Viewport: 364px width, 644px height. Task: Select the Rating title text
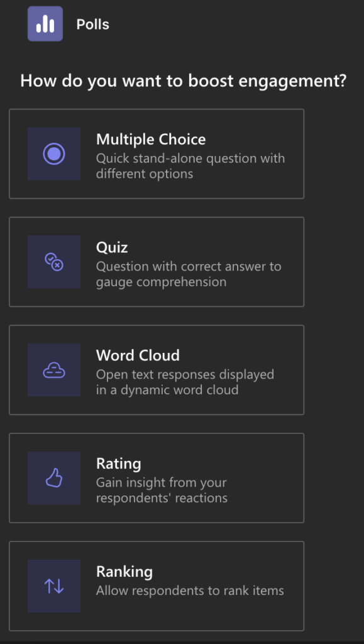[119, 464]
